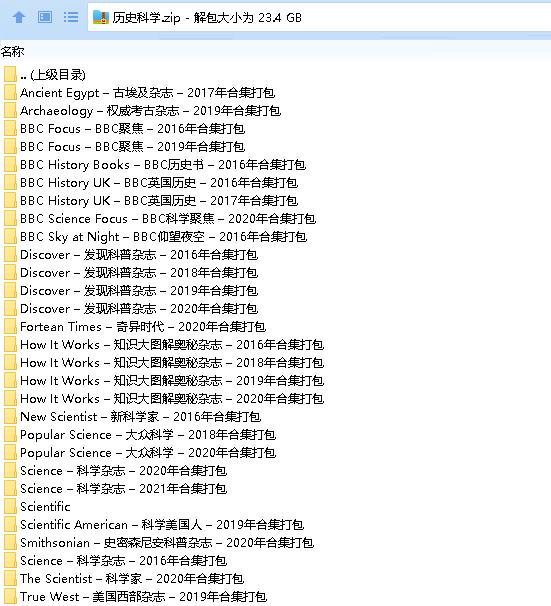Screen dimensions: 551x606
Task: Click the zip archive icon in path bar
Action: click(101, 17)
